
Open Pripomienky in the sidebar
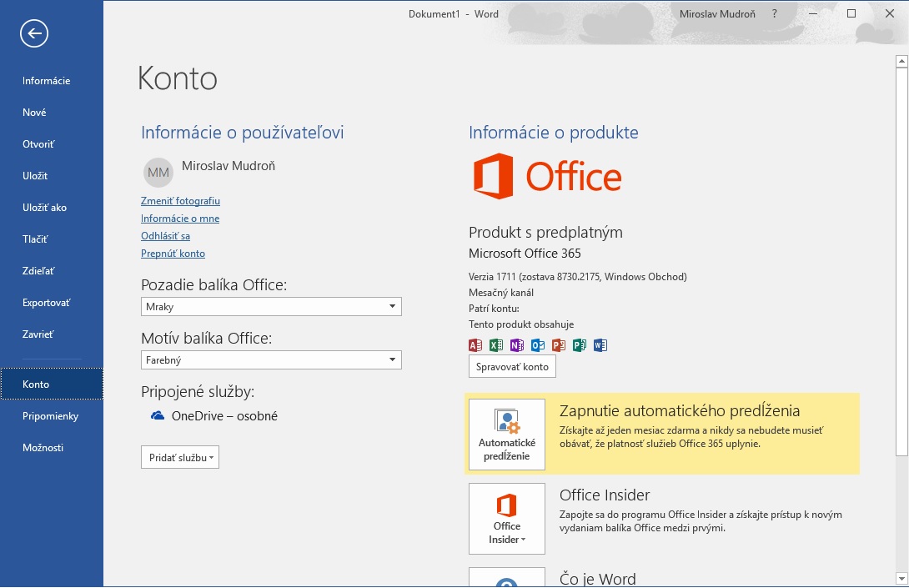[x=52, y=416]
